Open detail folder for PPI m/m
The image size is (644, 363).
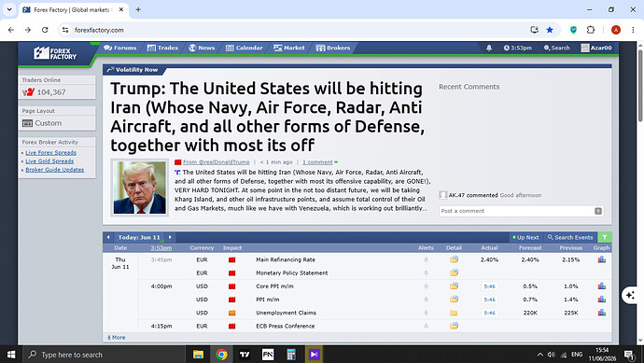454,299
